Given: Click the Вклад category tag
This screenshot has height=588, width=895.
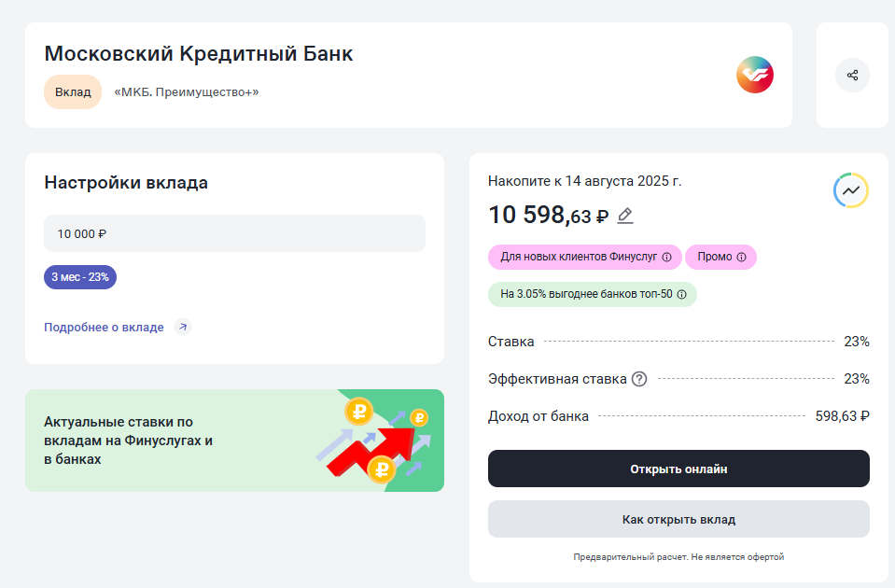Looking at the screenshot, I should (x=73, y=92).
